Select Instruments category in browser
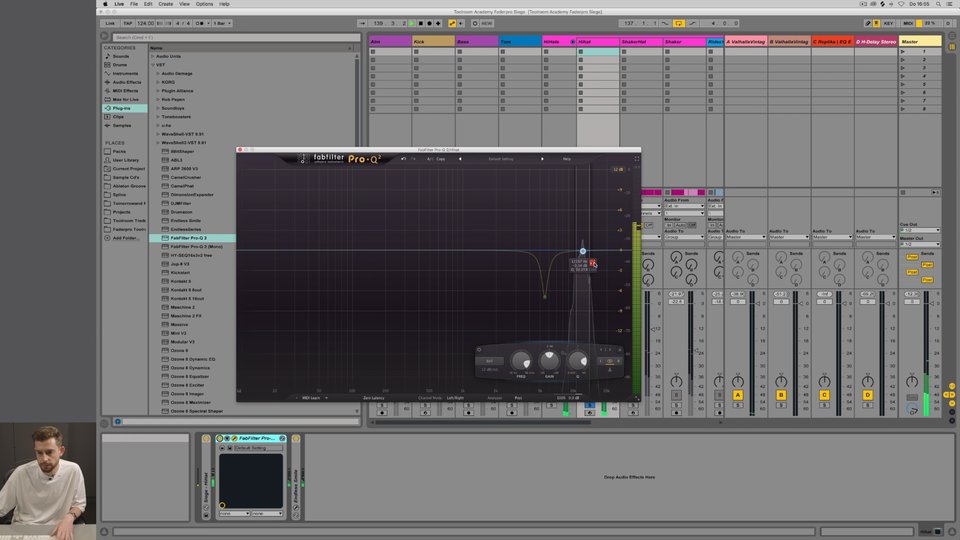Image resolution: width=960 pixels, height=540 pixels. point(125,73)
